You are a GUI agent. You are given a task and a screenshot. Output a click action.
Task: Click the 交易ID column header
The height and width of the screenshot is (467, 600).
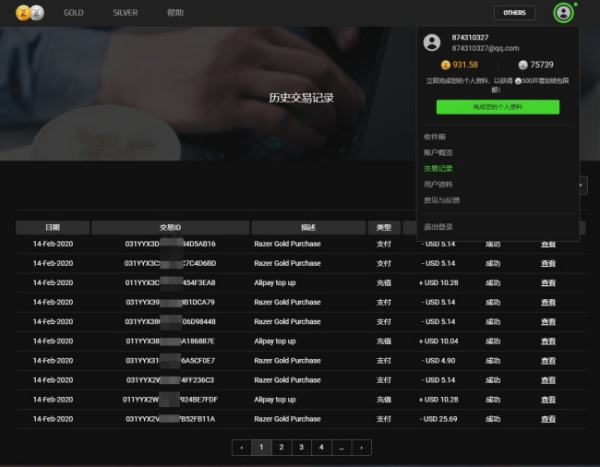click(x=170, y=227)
